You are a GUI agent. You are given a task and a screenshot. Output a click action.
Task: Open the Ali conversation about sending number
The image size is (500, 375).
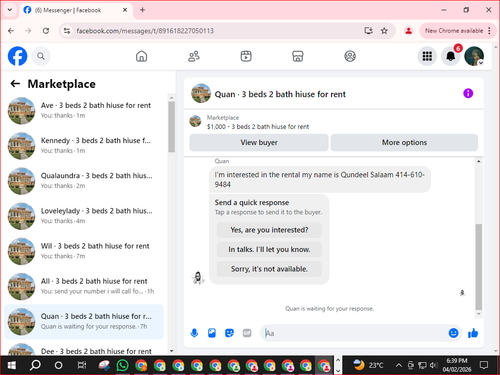click(x=84, y=286)
